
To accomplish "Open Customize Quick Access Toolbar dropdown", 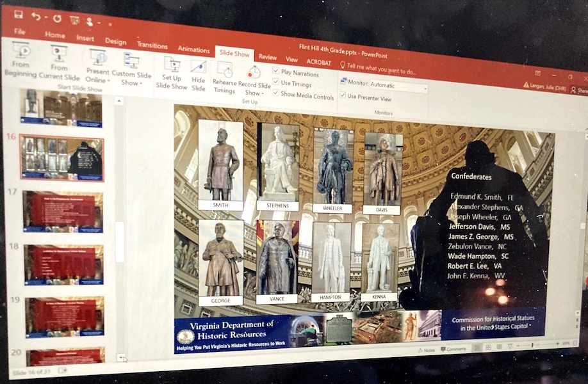I will [110, 24].
